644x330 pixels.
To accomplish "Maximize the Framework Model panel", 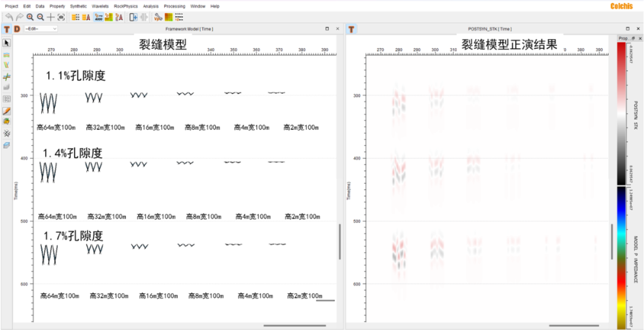I will pos(327,29).
